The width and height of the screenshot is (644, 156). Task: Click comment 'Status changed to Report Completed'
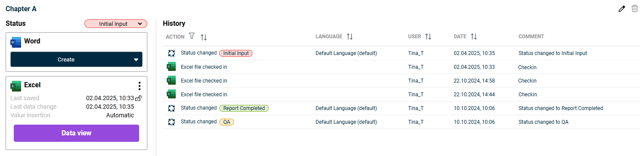pos(561,108)
